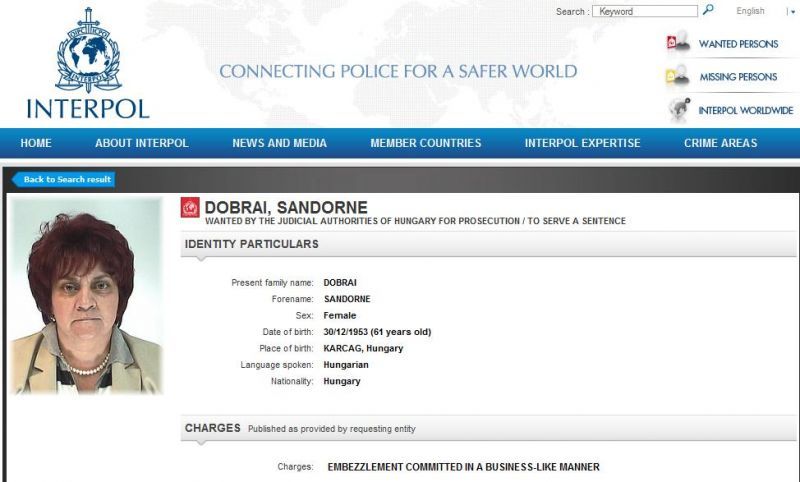Click 'Published as provided by requesting entity'

pos(332,429)
